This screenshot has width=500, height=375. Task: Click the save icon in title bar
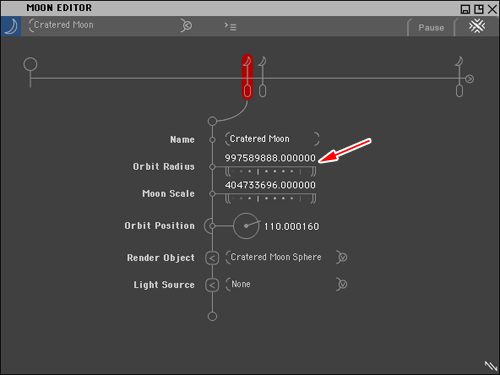point(465,9)
